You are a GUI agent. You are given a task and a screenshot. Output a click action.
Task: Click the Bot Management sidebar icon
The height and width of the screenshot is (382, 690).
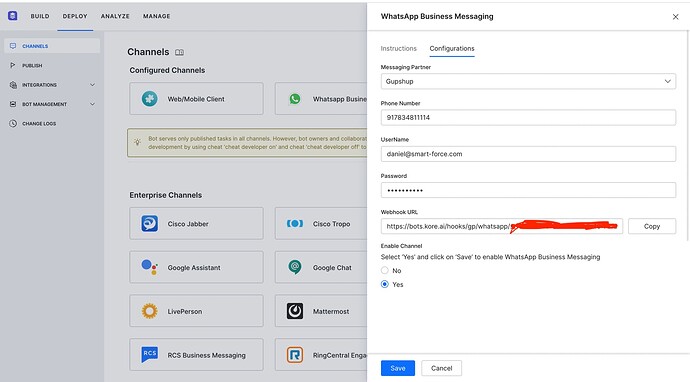(13, 104)
